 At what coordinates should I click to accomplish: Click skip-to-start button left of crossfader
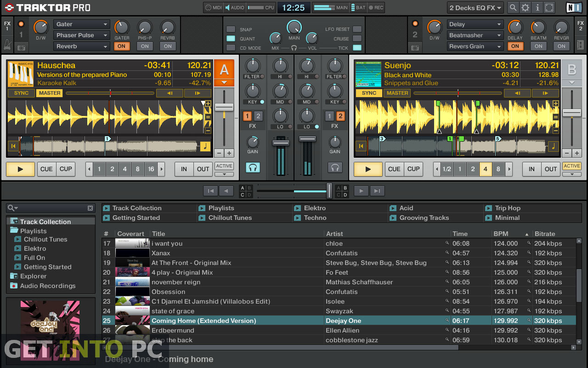[210, 190]
